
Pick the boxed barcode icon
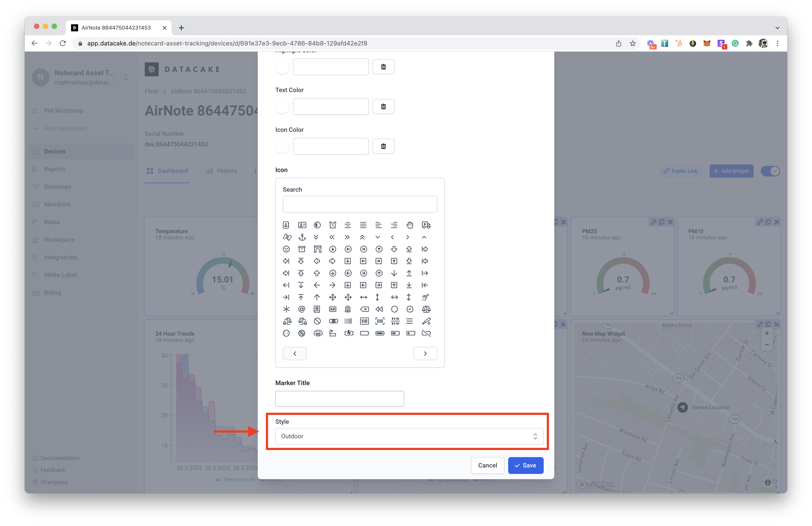(364, 321)
